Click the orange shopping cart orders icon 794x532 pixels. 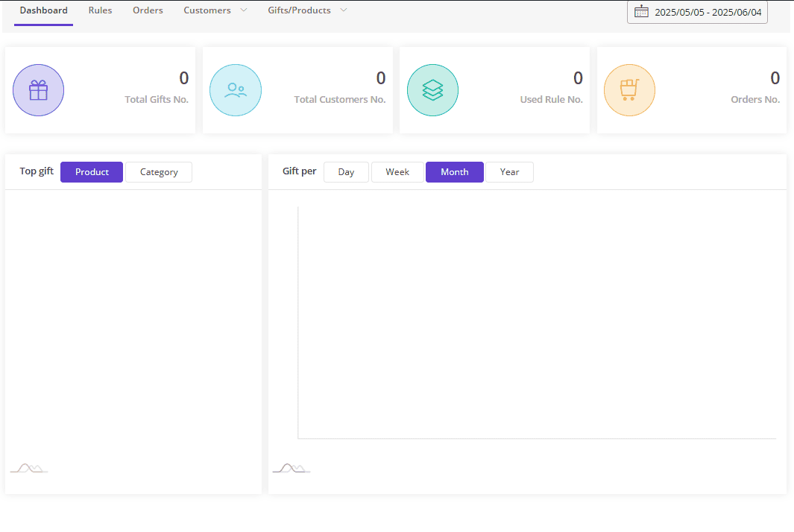pyautogui.click(x=629, y=90)
